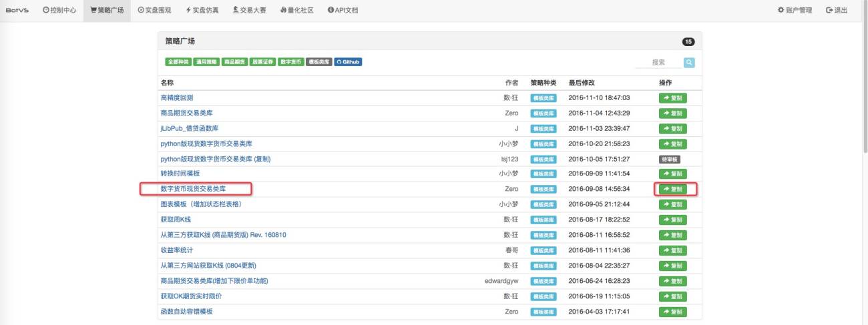
Task: Open strategy jLibPub_借贷函数库
Action: click(190, 128)
